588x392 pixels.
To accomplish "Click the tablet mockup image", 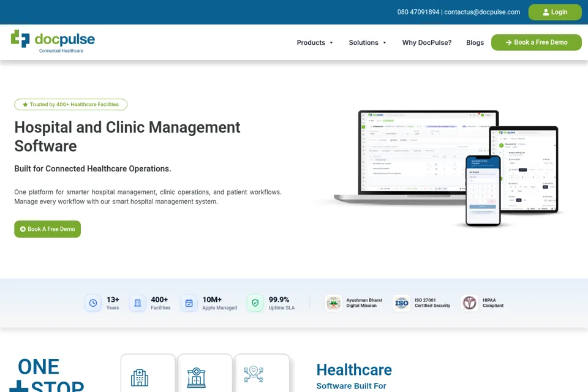I will (x=529, y=170).
